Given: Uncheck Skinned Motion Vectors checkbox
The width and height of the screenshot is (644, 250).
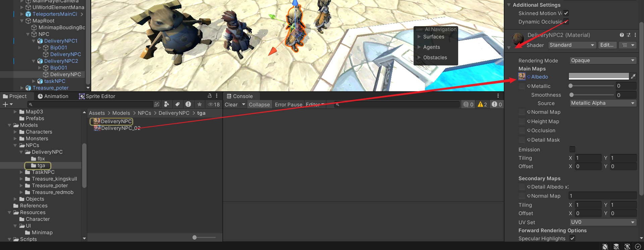Looking at the screenshot, I should (x=566, y=13).
